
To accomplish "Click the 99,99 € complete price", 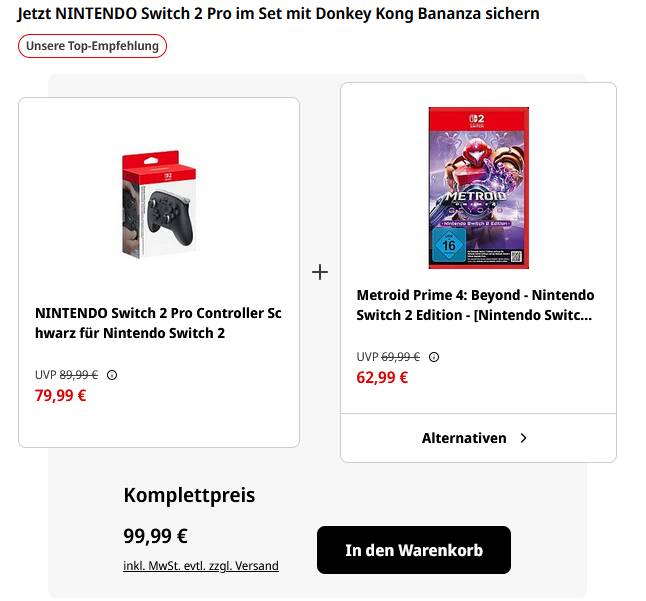I will tap(156, 536).
